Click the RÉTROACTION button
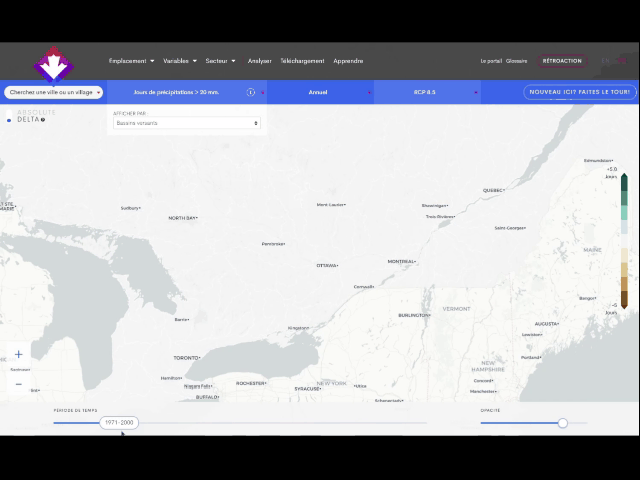640x480 pixels. point(562,61)
